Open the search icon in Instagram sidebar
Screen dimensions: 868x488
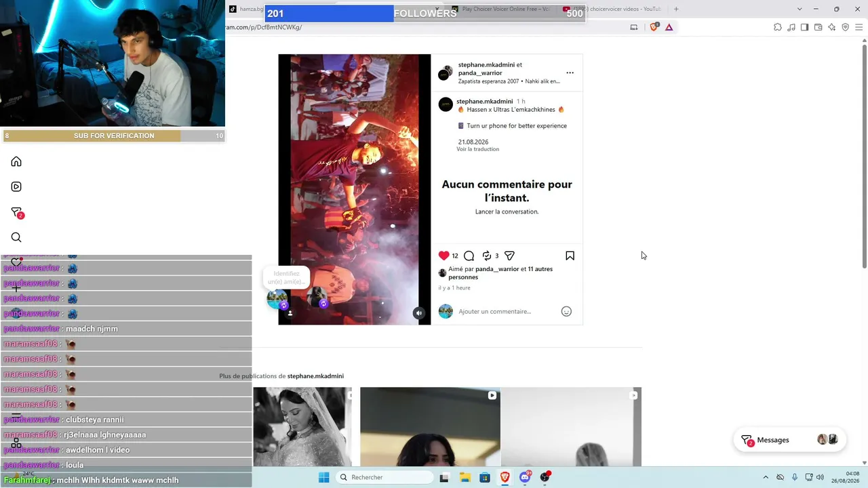pos(16,237)
